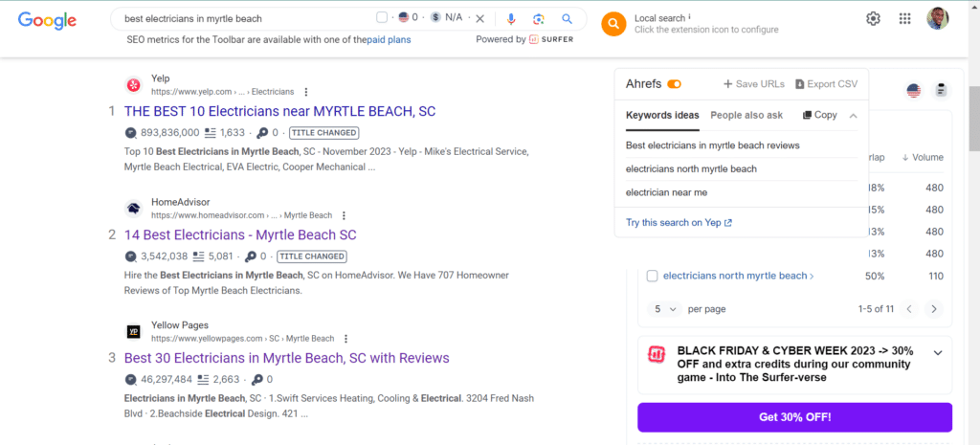The height and width of the screenshot is (445, 980).
Task: Copy the keyword ideas list
Action: pyautogui.click(x=820, y=115)
